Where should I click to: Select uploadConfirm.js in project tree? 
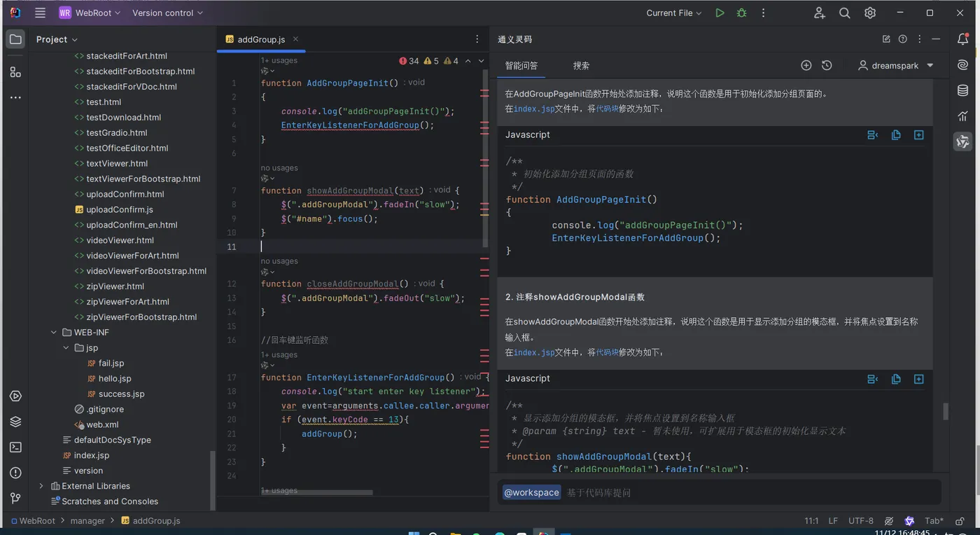(x=120, y=209)
